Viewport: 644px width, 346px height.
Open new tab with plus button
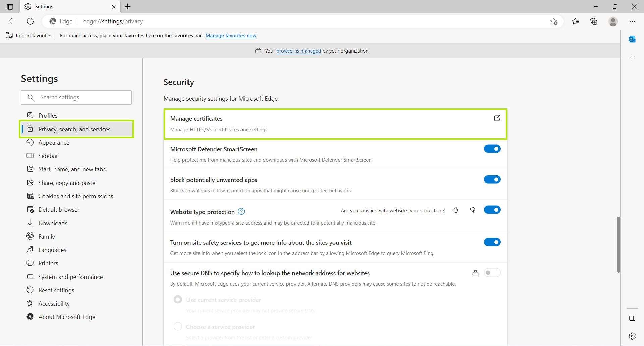click(128, 7)
